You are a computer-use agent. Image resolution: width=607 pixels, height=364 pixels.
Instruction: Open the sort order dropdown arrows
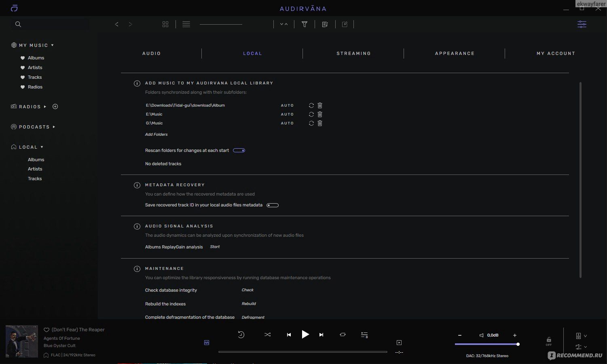point(284,24)
